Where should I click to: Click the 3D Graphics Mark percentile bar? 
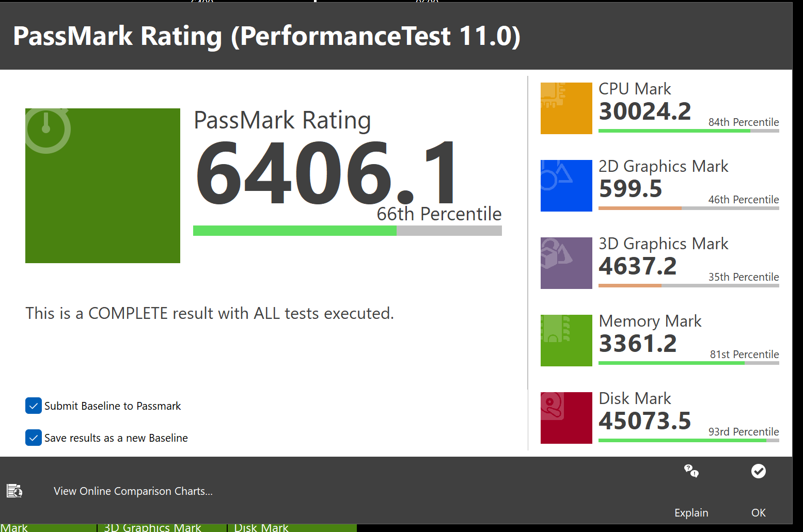tap(689, 286)
